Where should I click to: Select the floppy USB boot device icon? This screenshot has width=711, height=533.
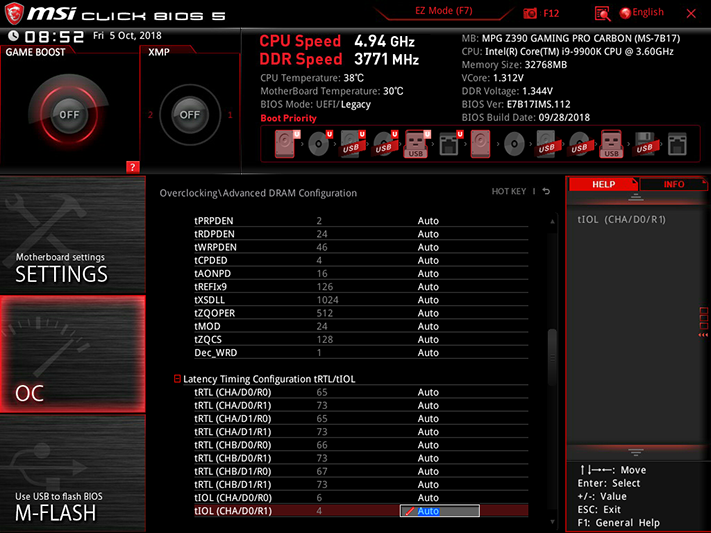point(644,144)
